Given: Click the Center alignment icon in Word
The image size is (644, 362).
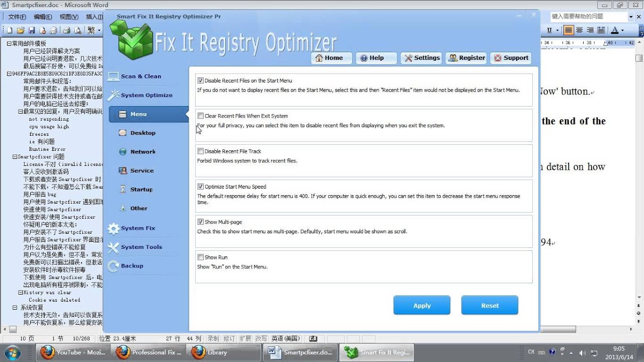Looking at the screenshot, I should click(x=579, y=30).
